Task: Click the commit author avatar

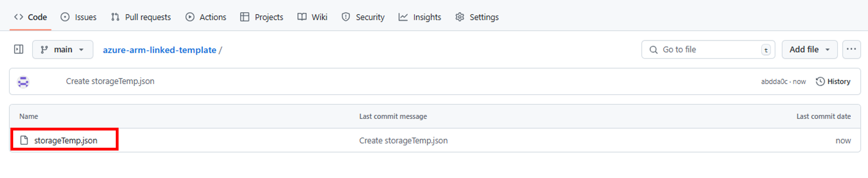Action: click(23, 81)
